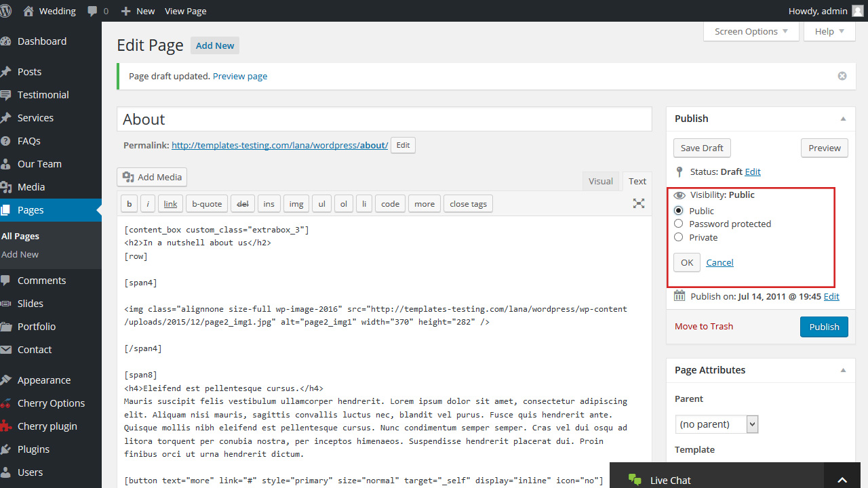
Task: Click the Cherry plugin puzzle icon
Action: (6, 426)
